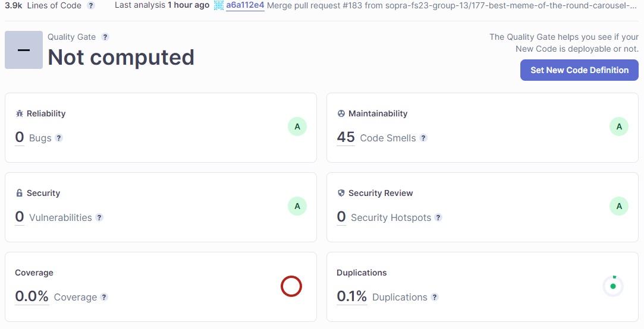Viewport: 644px width, 329px height.
Task: Click the 0.1% Duplications value
Action: click(352, 296)
